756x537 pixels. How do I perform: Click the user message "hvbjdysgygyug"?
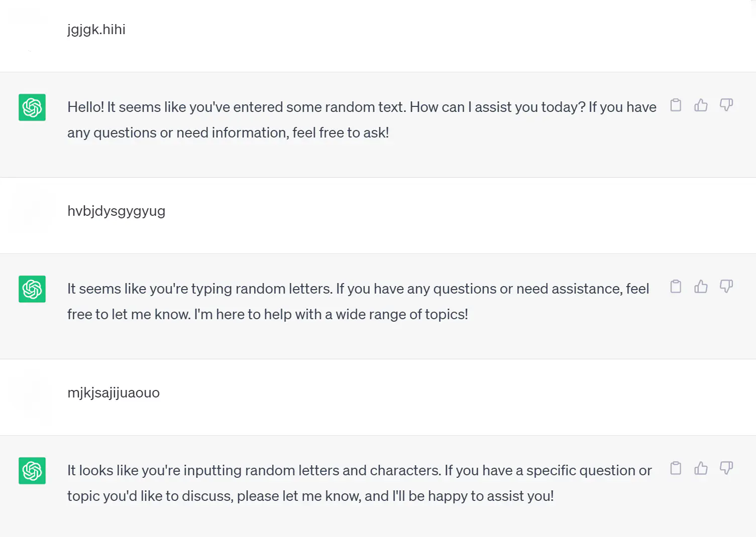[x=116, y=211]
